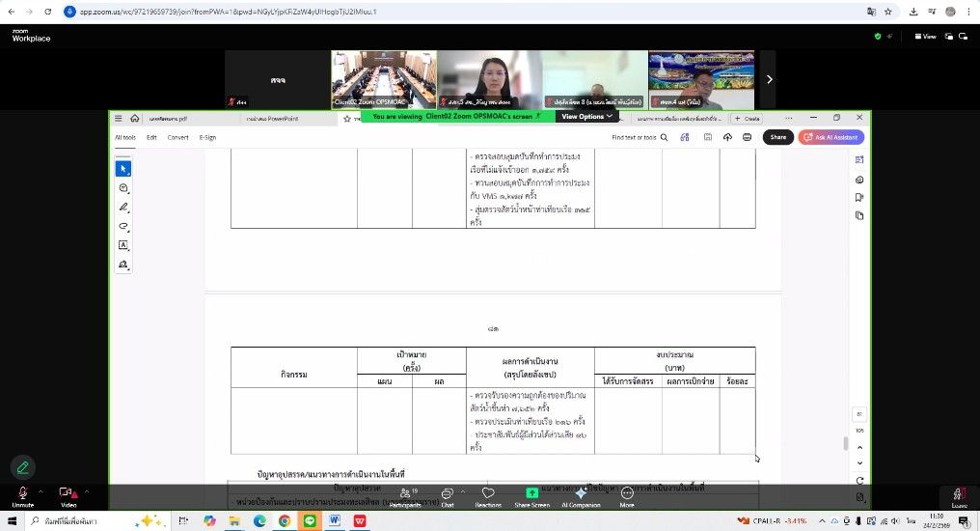This screenshot has height=531, width=980.
Task: Open Acrobat hamburger menu in shared screen
Action: click(118, 118)
